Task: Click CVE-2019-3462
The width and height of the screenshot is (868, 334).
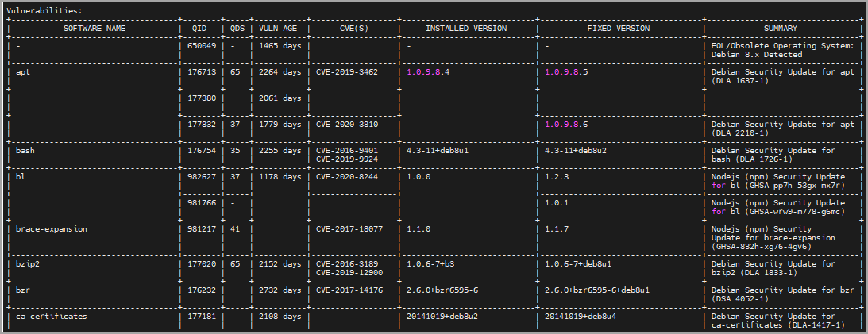Action: 347,72
